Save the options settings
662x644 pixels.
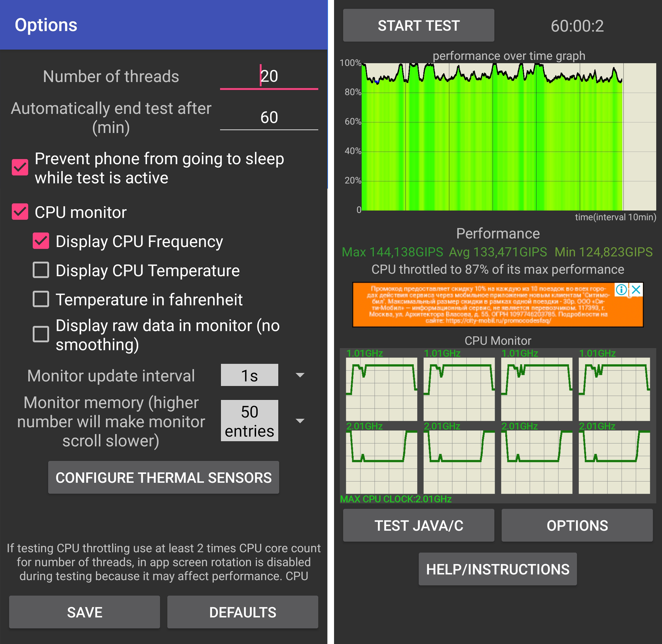(84, 612)
